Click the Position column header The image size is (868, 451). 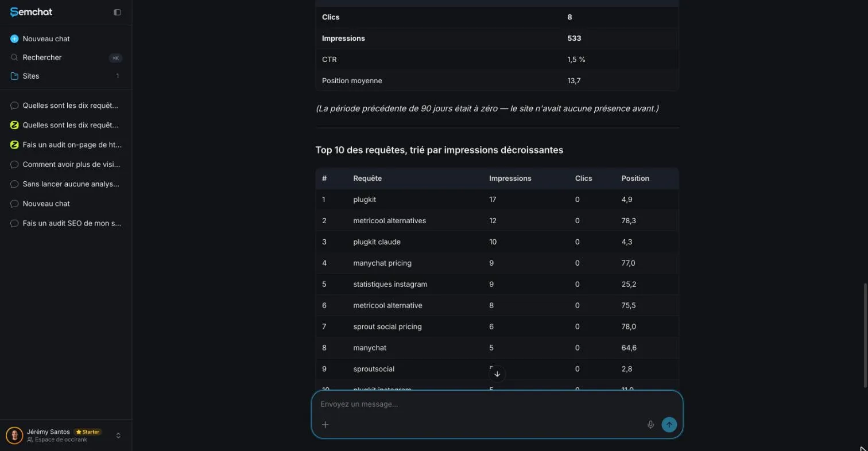pyautogui.click(x=635, y=178)
